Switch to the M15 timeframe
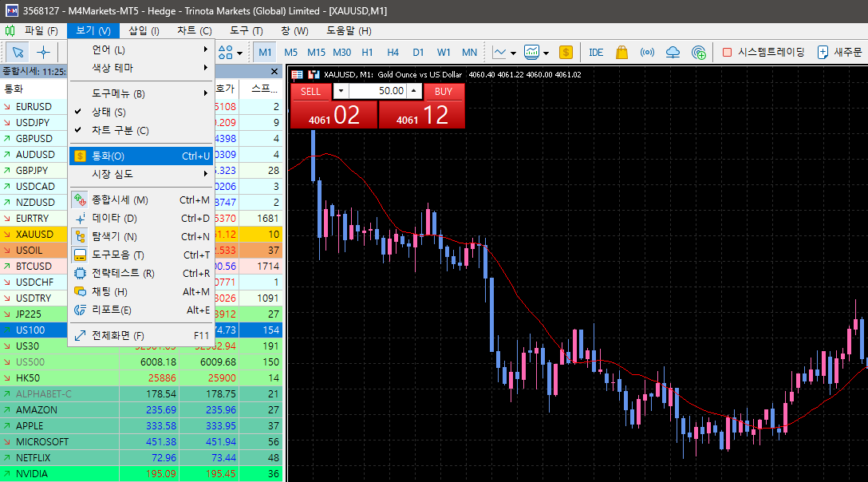 [x=316, y=53]
